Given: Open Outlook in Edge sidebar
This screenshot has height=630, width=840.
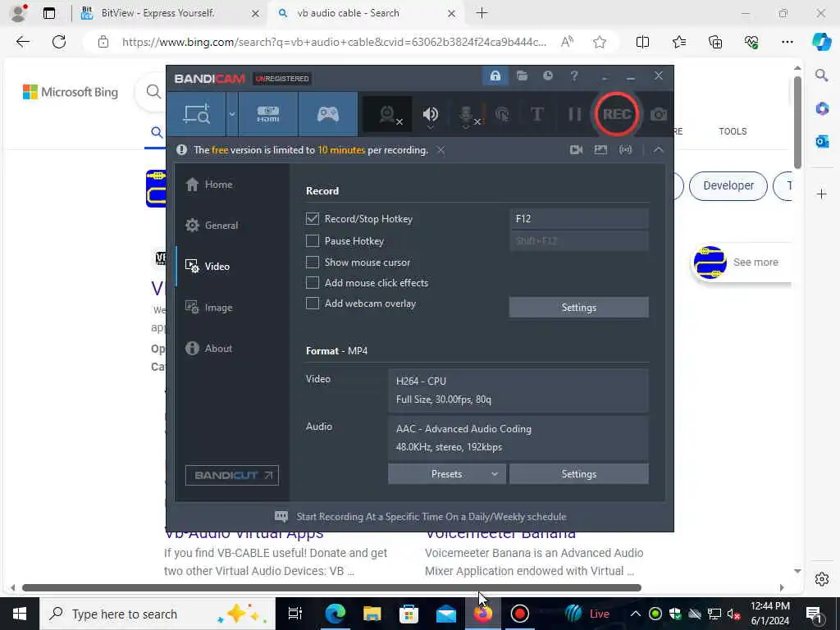Looking at the screenshot, I should pyautogui.click(x=822, y=141).
